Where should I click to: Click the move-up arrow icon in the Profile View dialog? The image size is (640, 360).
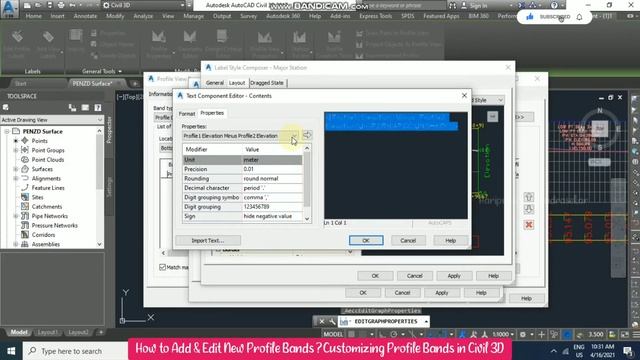pos(529,197)
